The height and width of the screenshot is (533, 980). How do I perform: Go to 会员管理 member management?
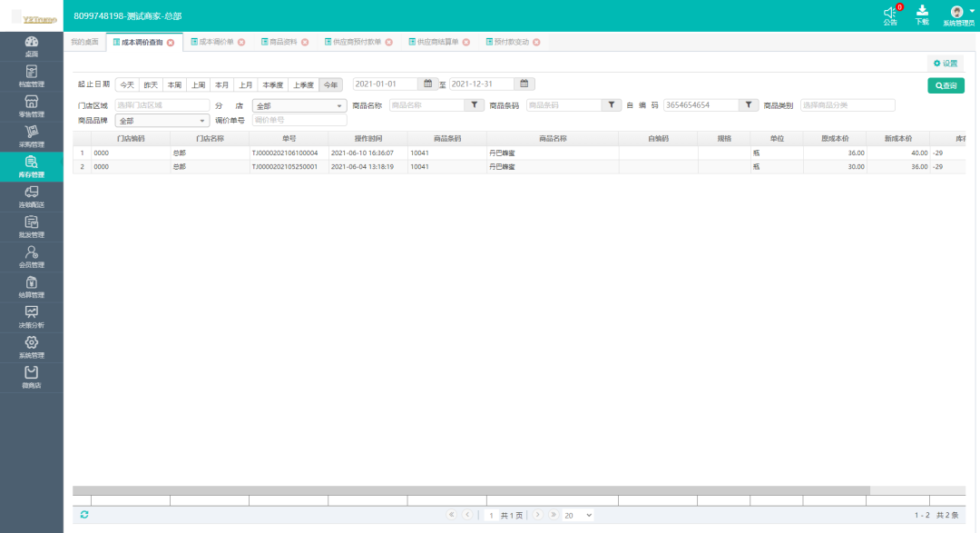(31, 256)
